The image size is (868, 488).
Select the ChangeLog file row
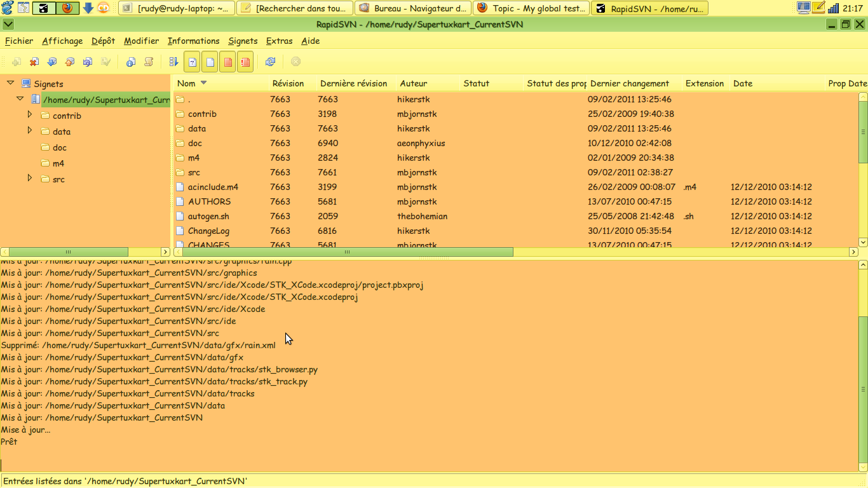pyautogui.click(x=208, y=231)
